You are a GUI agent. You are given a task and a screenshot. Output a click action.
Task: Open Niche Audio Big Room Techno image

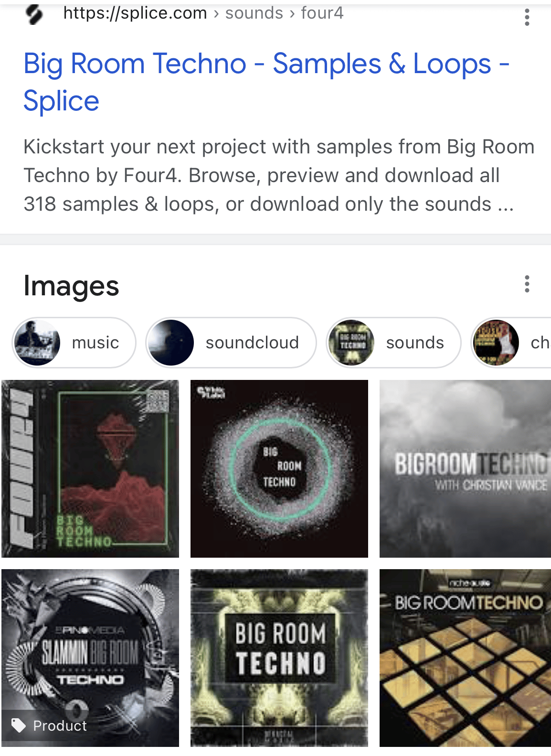[465, 658]
